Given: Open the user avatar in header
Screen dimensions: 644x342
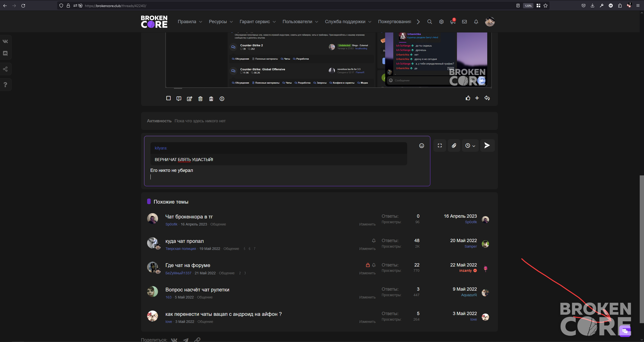Looking at the screenshot, I should click(x=490, y=22).
